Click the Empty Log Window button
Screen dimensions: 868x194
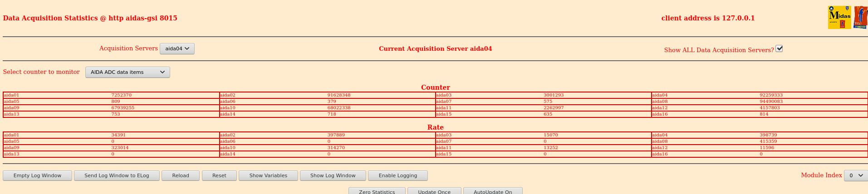pos(37,175)
